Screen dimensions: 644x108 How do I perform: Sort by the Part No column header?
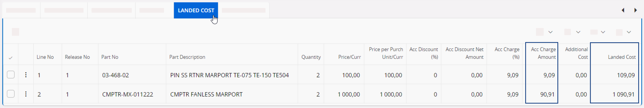110,57
